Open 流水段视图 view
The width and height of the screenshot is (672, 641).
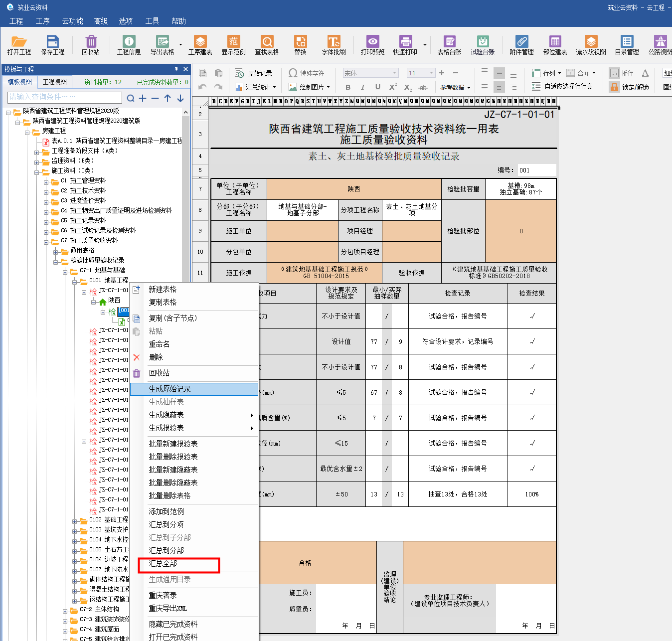coord(591,45)
